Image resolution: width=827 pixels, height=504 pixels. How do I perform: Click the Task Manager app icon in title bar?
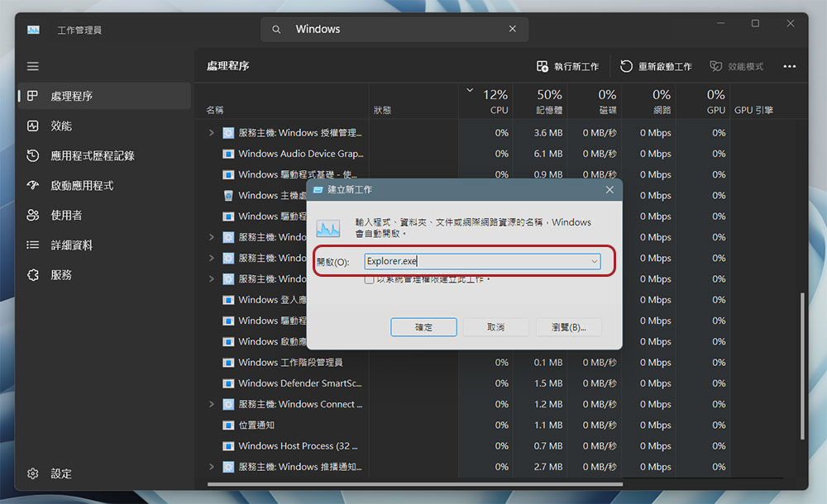33,30
